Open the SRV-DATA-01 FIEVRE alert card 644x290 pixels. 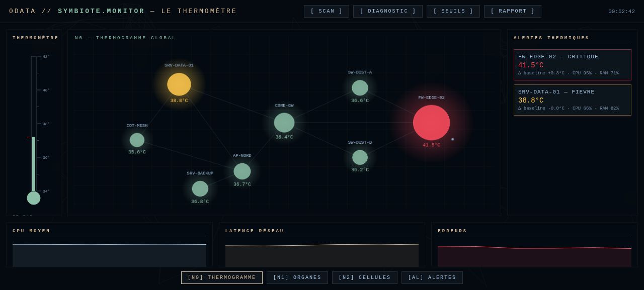(x=573, y=100)
